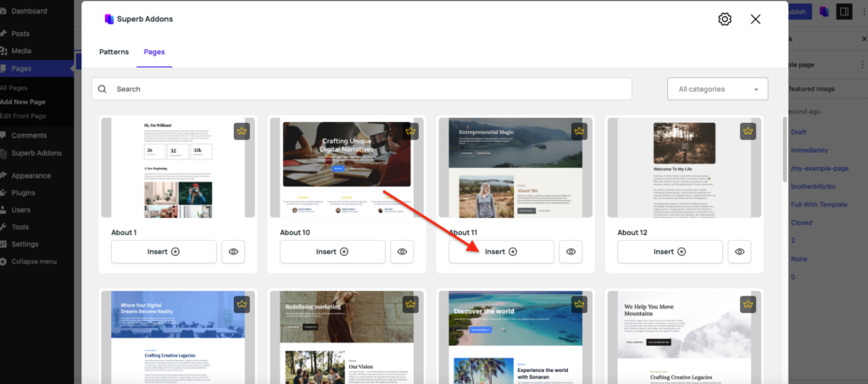Click Superb Addons icon in editor toolbar

point(824,12)
